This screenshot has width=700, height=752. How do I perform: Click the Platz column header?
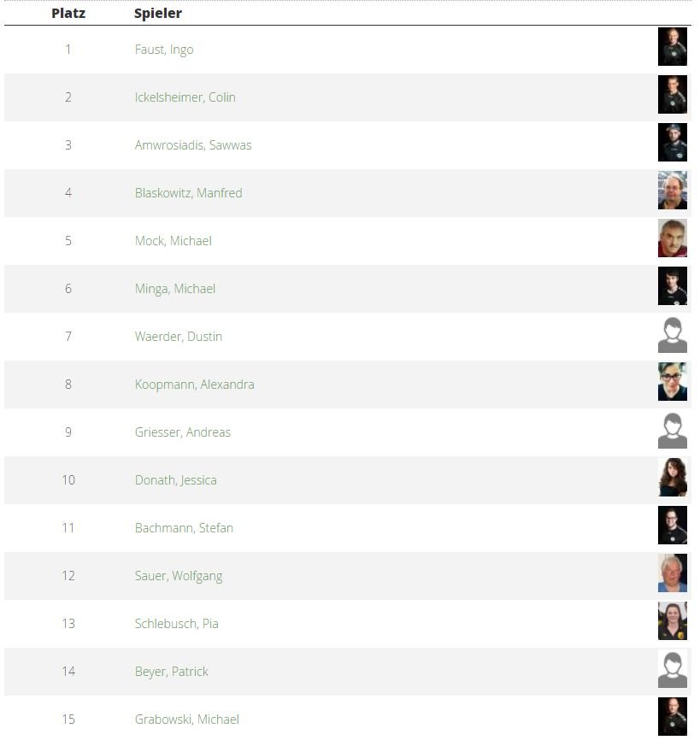68,14
